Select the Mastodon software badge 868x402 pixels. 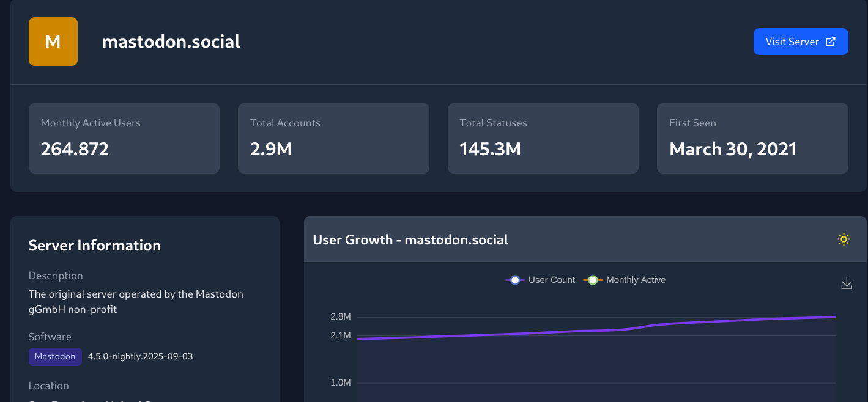[x=55, y=356]
